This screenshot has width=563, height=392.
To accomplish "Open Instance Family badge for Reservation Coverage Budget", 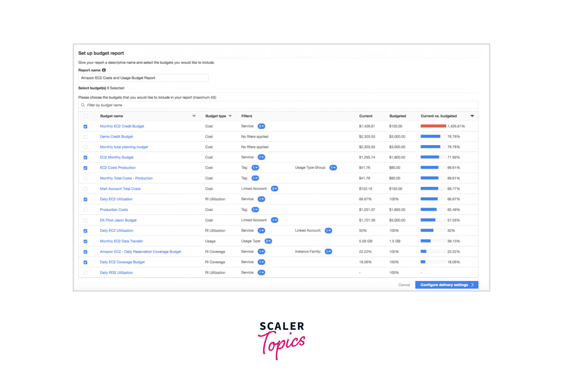I will coord(328,251).
